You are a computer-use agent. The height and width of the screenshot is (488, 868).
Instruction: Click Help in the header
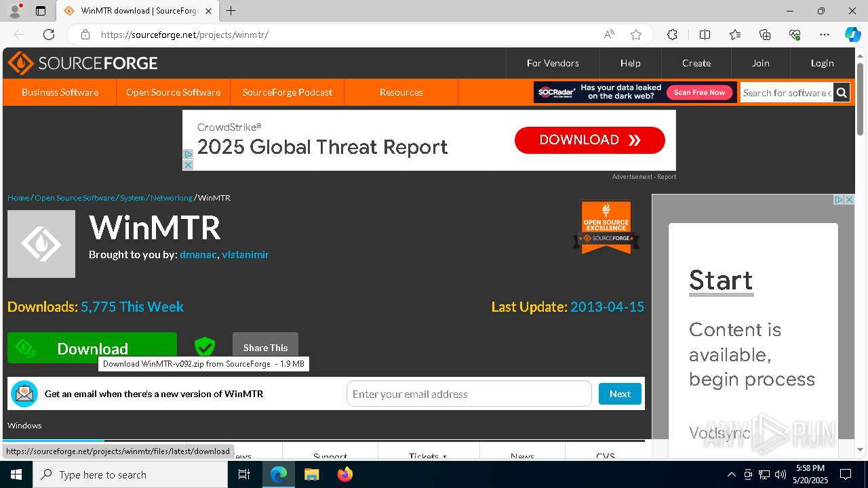pyautogui.click(x=630, y=63)
